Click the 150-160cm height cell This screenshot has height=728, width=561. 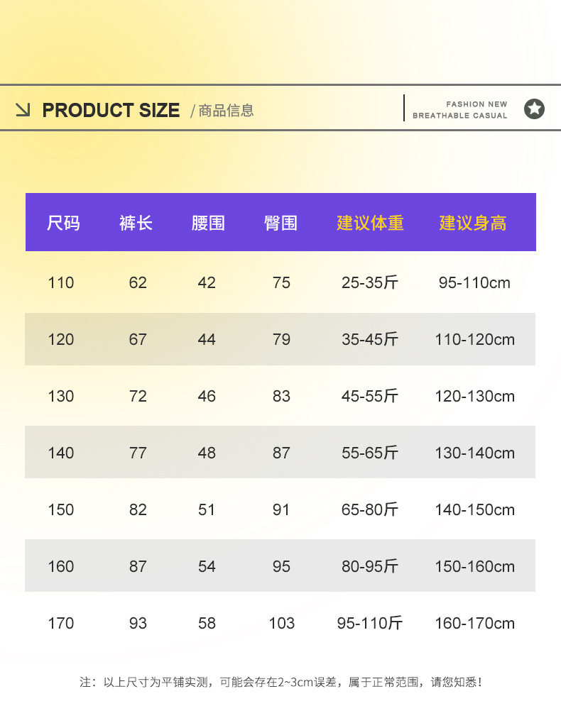tap(474, 567)
